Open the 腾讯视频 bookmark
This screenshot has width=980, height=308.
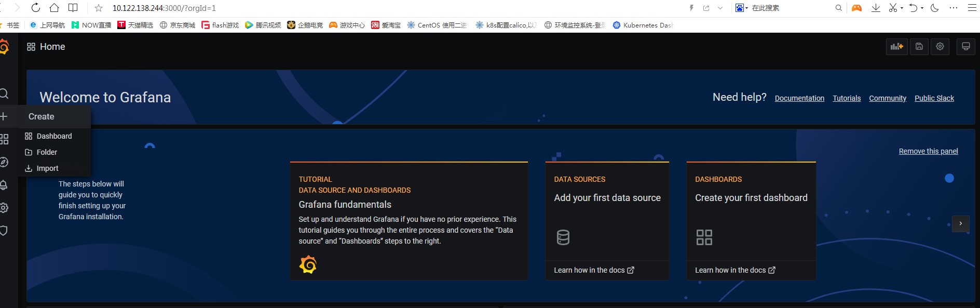[263, 25]
